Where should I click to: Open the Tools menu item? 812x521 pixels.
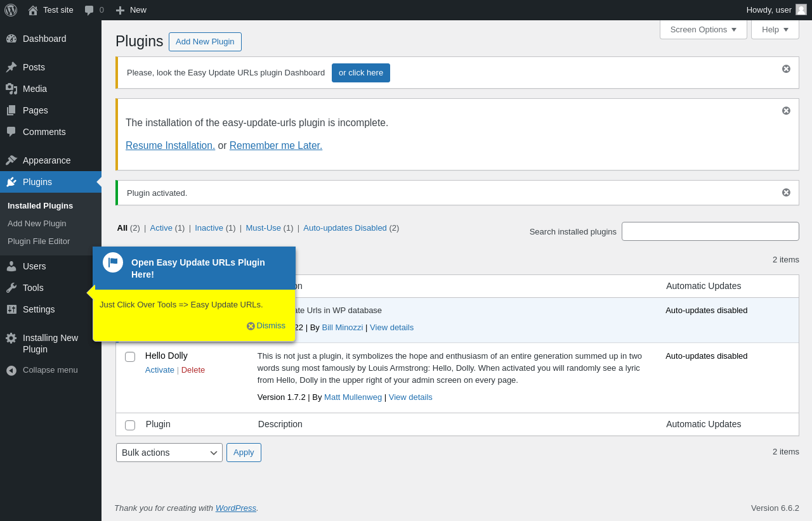point(51,288)
